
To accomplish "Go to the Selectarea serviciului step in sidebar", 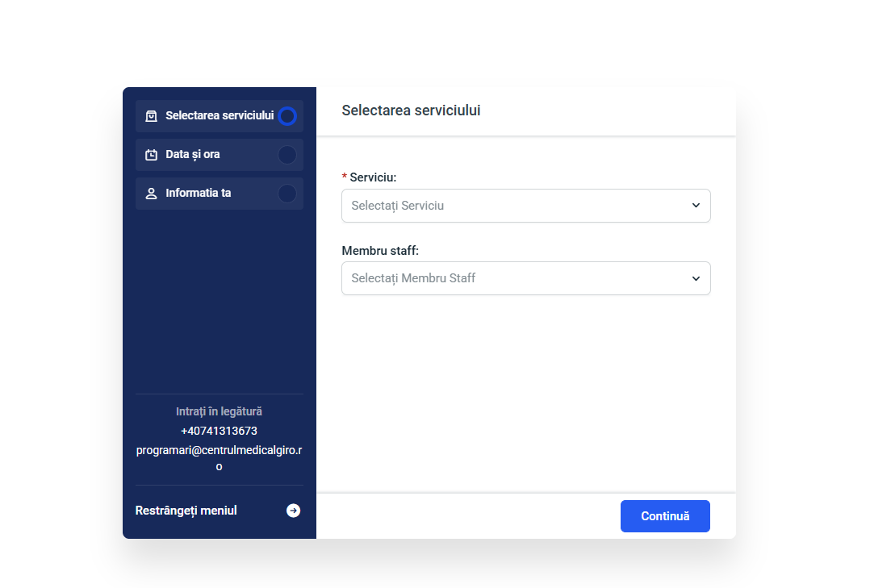I will point(220,116).
